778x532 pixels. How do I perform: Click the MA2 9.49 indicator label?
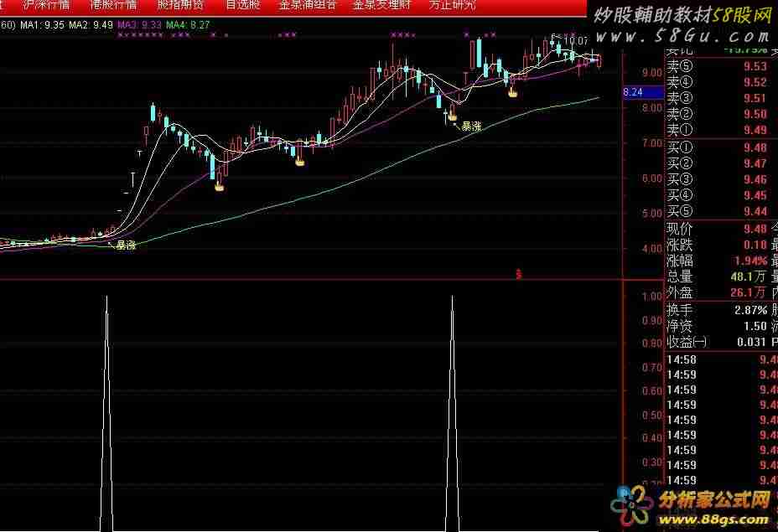tap(91, 24)
